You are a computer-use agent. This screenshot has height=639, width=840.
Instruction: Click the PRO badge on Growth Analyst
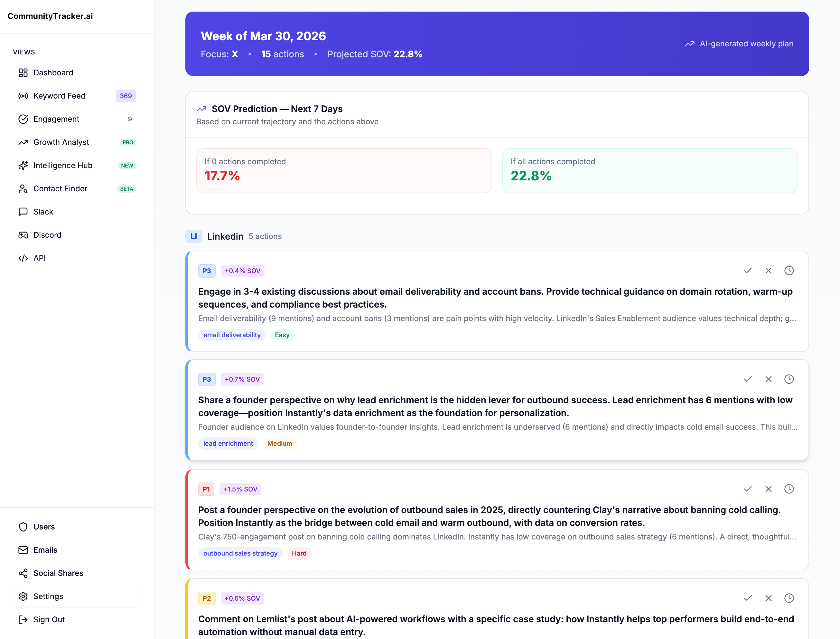[128, 142]
